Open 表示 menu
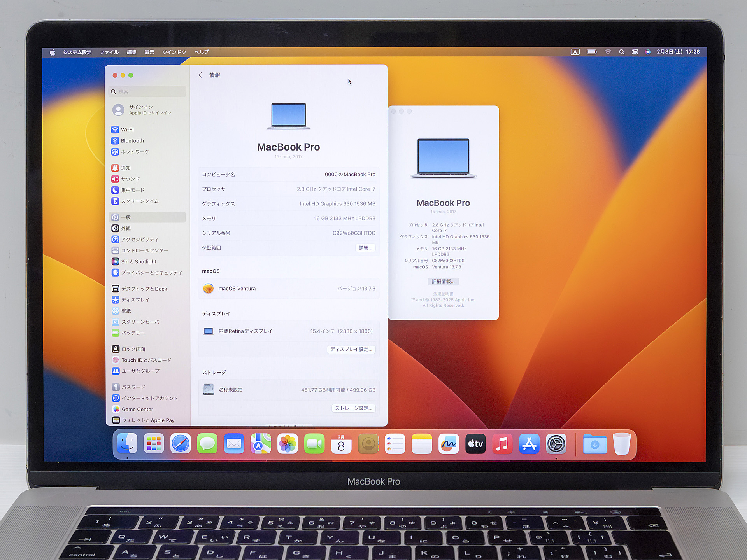Image resolution: width=747 pixels, height=560 pixels. [149, 52]
